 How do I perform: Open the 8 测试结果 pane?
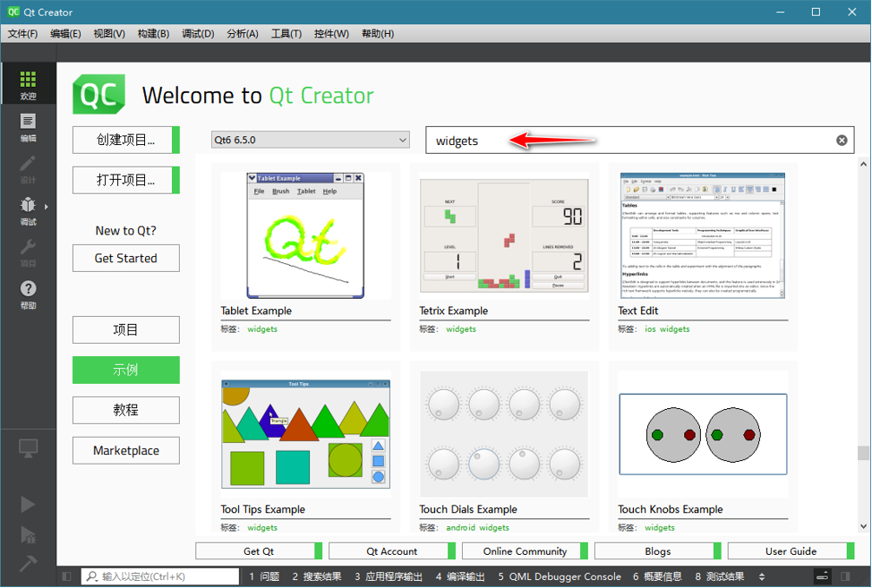pos(720,576)
